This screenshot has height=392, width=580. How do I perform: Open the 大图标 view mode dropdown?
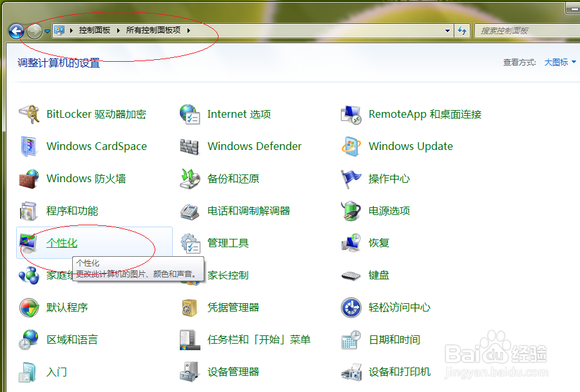tap(560, 62)
